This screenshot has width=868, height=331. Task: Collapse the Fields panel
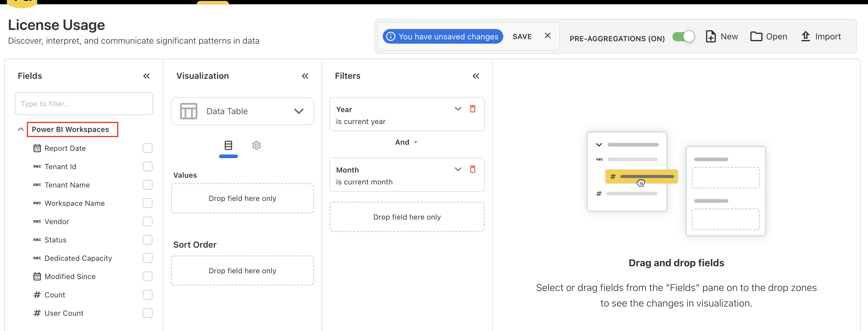(146, 76)
